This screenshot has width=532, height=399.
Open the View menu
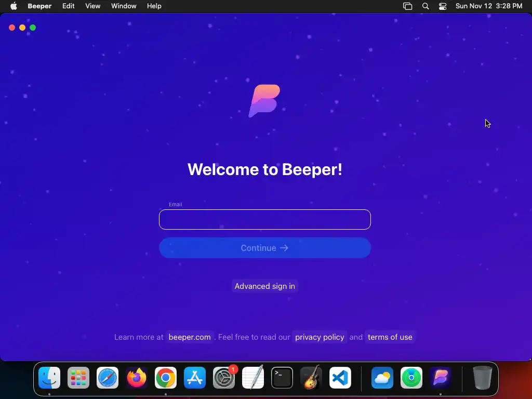point(92,6)
